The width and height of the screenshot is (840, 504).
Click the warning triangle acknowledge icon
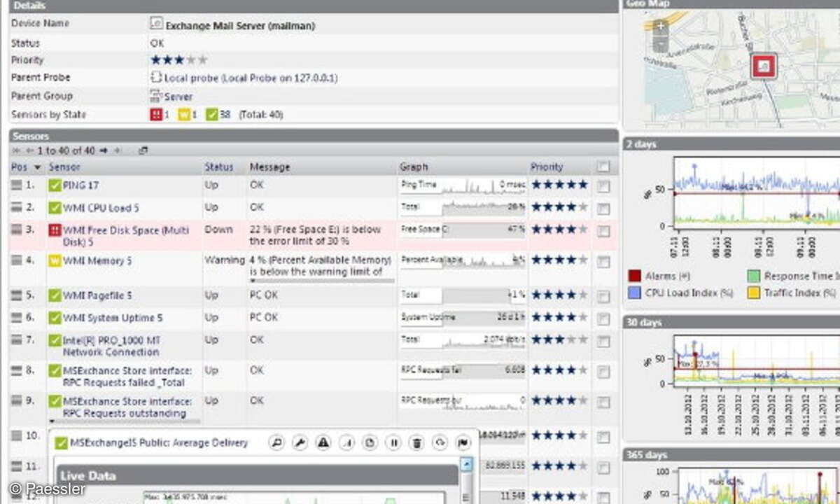(x=323, y=442)
